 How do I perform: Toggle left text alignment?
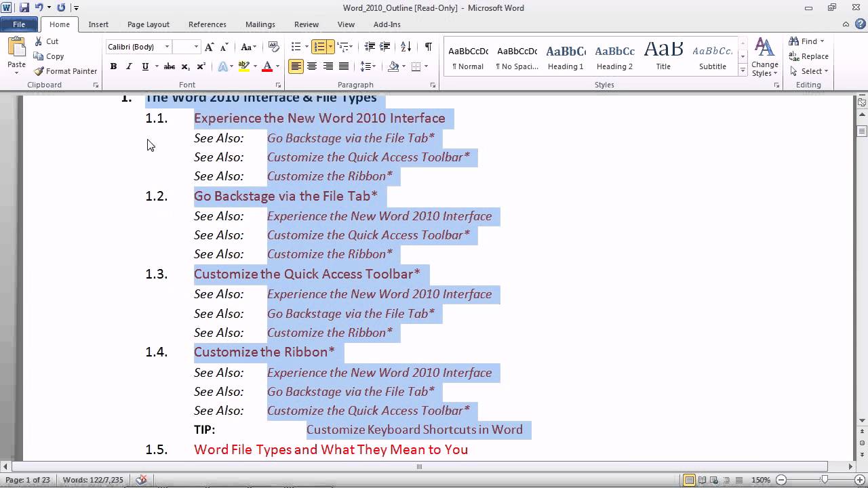coord(296,66)
